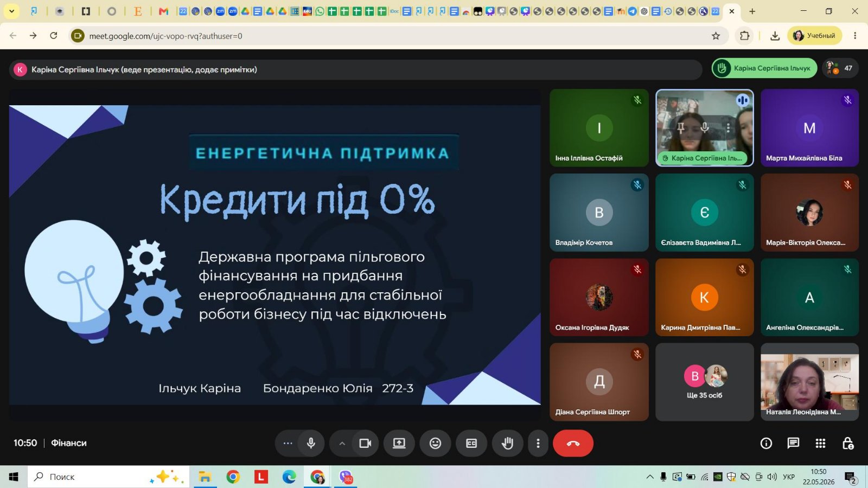Select the Марта Михайлівна Біла tile
868x488 pixels.
[x=809, y=128]
